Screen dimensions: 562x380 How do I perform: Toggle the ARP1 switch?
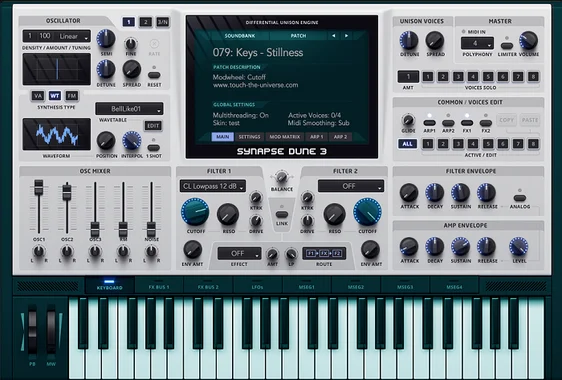pyautogui.click(x=429, y=123)
